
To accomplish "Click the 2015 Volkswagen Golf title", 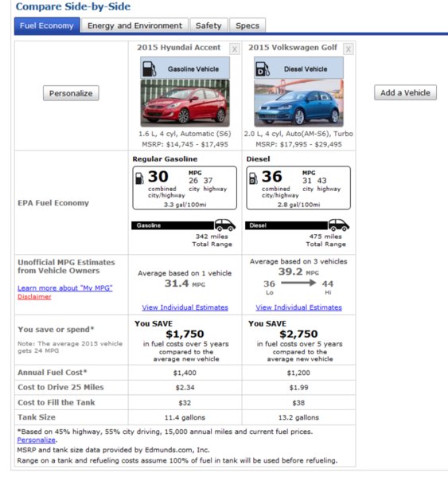I will click(x=293, y=48).
